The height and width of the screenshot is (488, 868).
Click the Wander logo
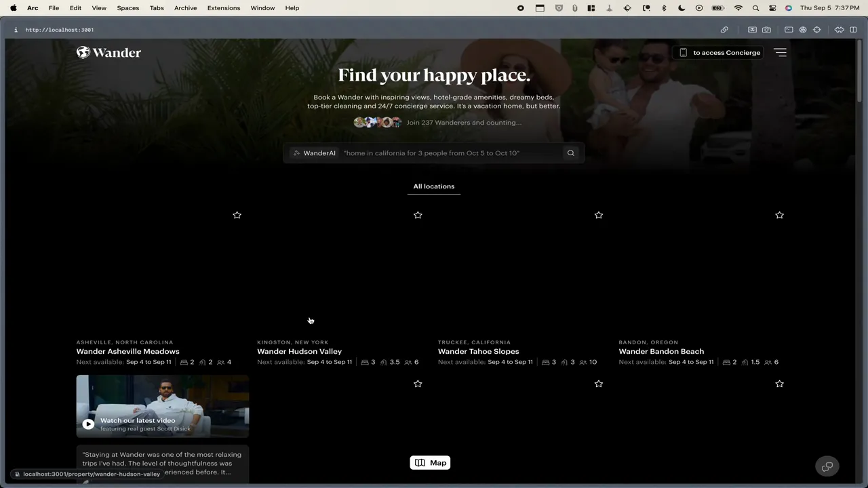point(108,53)
